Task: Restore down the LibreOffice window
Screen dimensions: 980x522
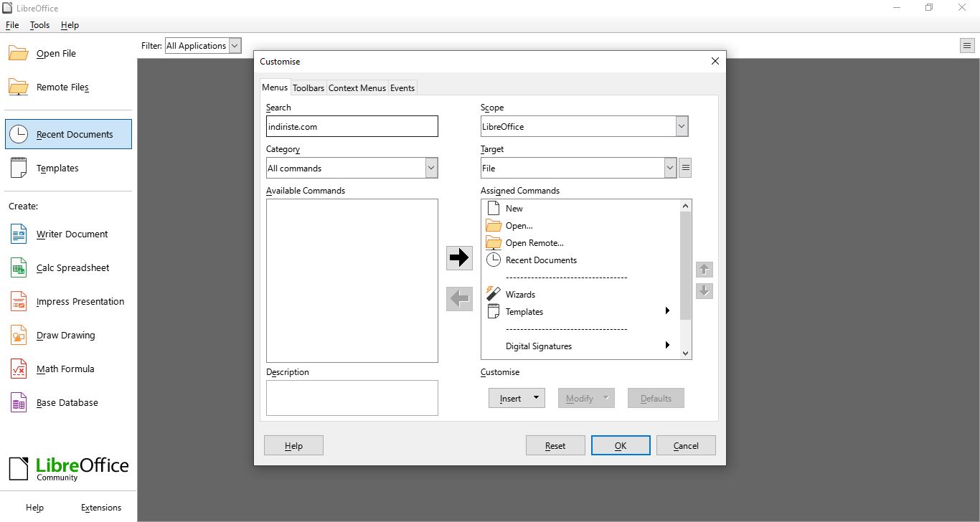Action: pos(929,8)
